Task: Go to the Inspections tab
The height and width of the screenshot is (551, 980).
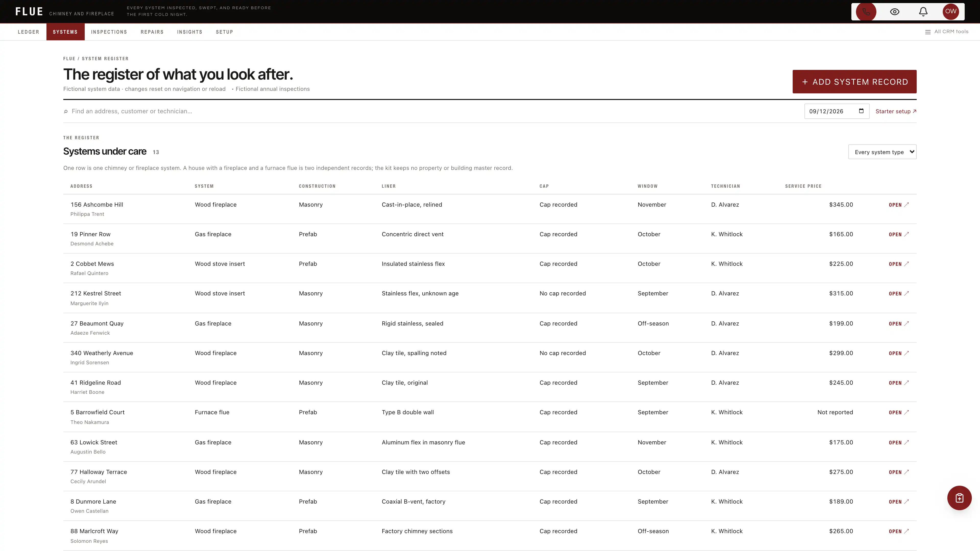Action: click(109, 32)
